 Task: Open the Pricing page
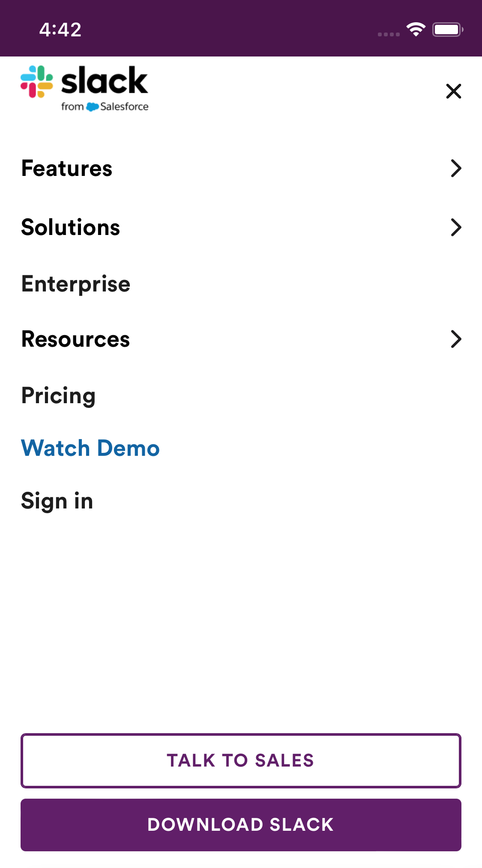pyautogui.click(x=58, y=395)
